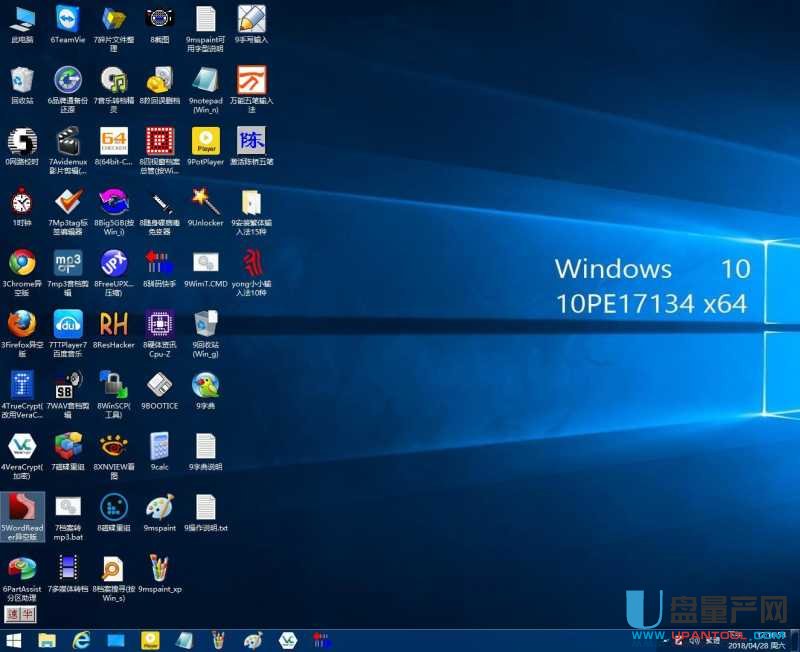Open the 8(64bit-C... checker shortcut
The image size is (800, 652).
click(x=114, y=146)
